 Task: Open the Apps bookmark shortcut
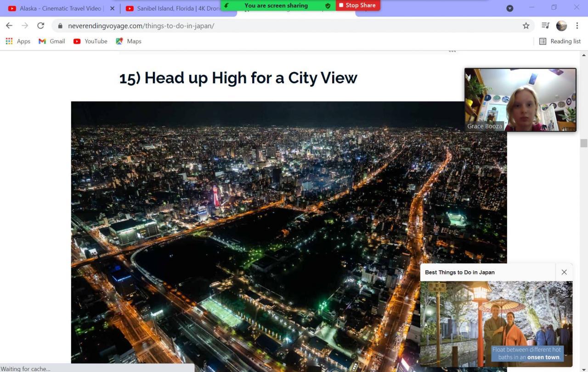(18, 41)
